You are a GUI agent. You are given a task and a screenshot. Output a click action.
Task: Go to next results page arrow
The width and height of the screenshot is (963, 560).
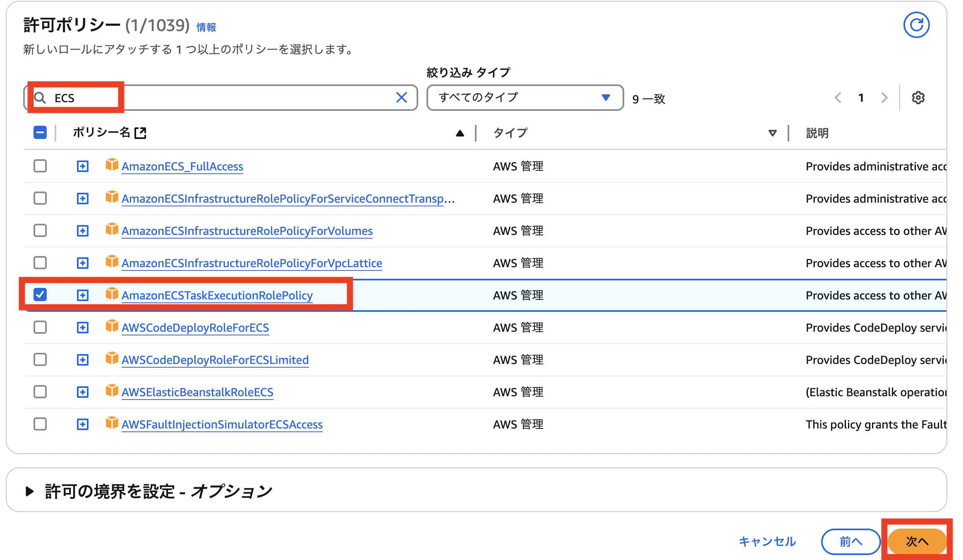(884, 98)
